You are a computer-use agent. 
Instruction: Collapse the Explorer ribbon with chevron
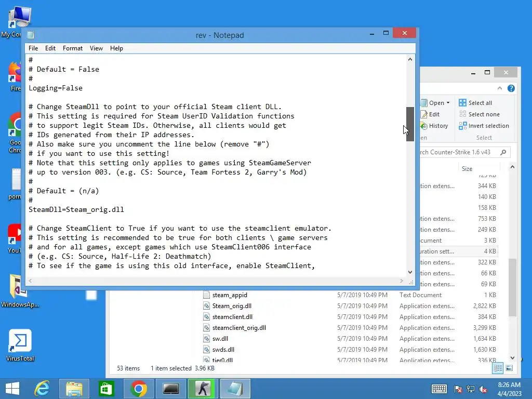pos(499,88)
